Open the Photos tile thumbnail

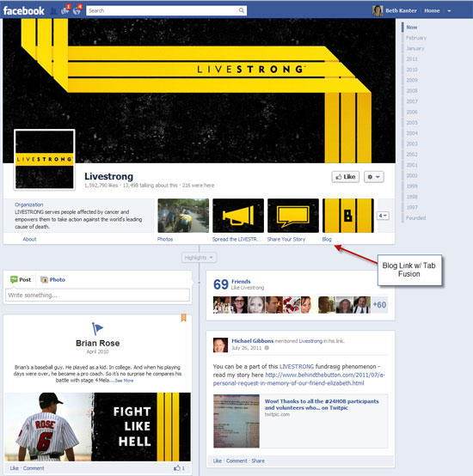(x=183, y=216)
